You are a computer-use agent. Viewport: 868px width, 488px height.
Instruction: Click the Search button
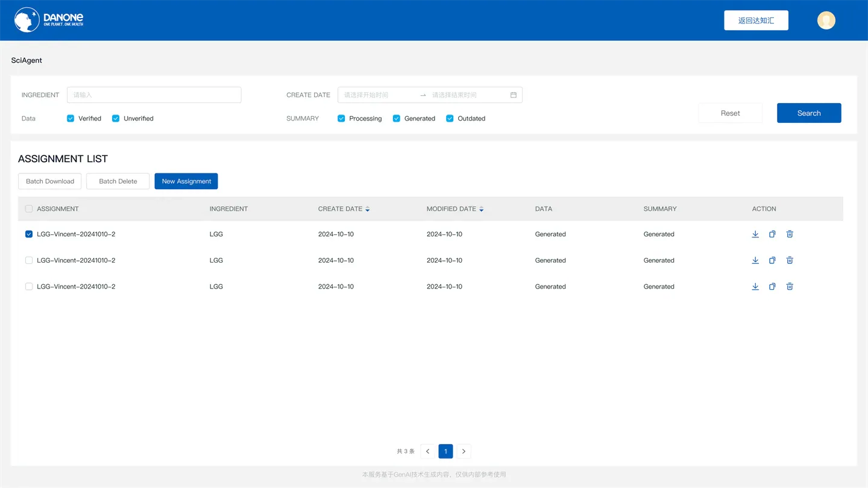pyautogui.click(x=809, y=113)
